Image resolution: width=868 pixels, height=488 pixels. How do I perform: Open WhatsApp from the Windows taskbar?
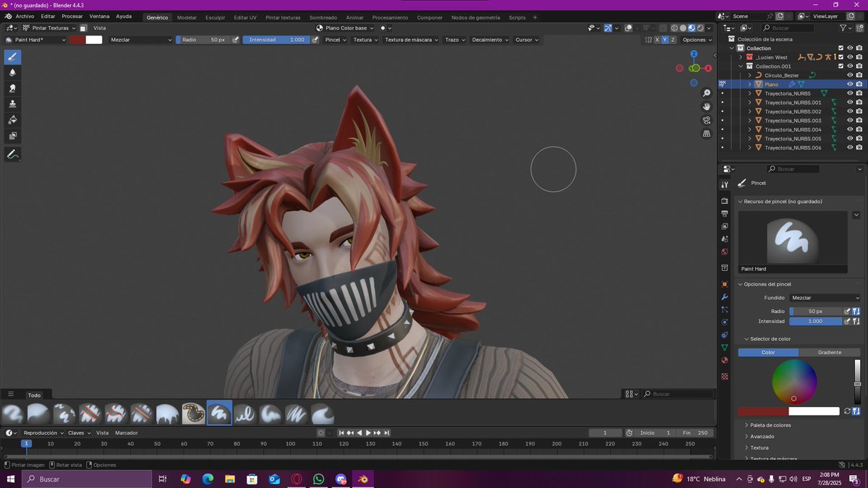318,479
